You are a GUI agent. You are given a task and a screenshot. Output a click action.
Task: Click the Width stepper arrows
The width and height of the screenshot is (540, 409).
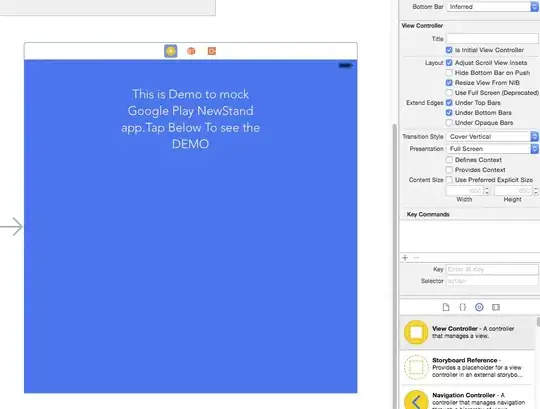(487, 191)
